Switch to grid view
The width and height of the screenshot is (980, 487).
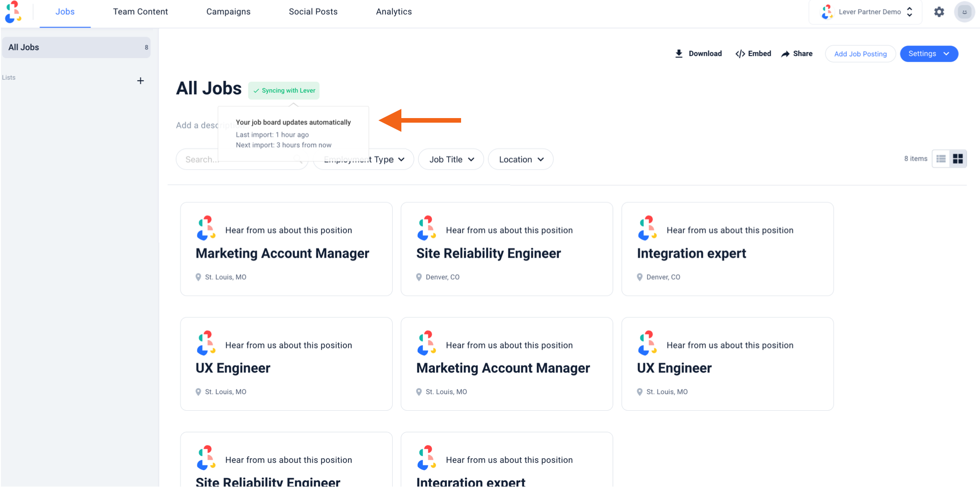958,159
